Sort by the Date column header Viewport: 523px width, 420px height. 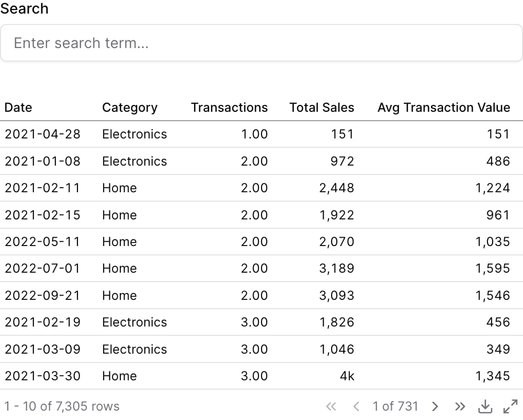point(18,108)
